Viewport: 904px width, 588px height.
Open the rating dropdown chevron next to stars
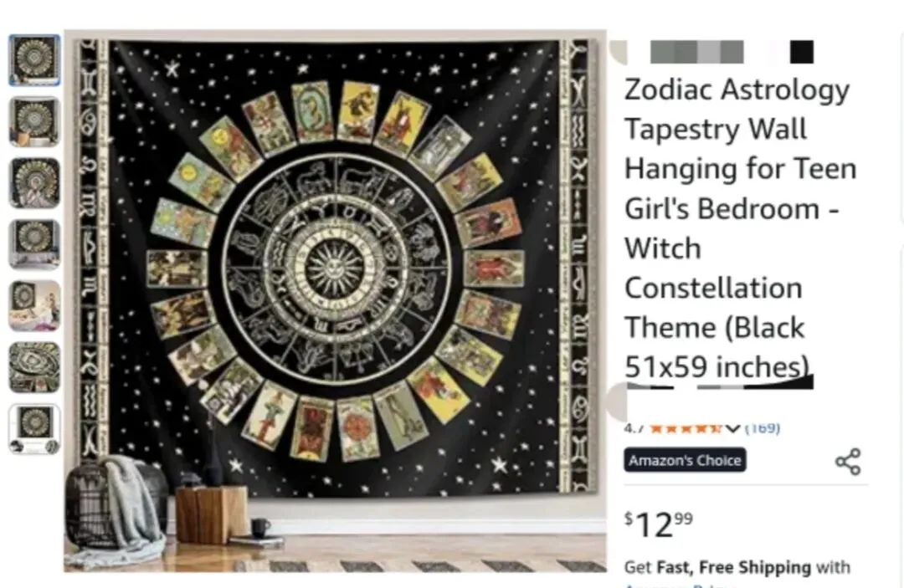pos(732,428)
